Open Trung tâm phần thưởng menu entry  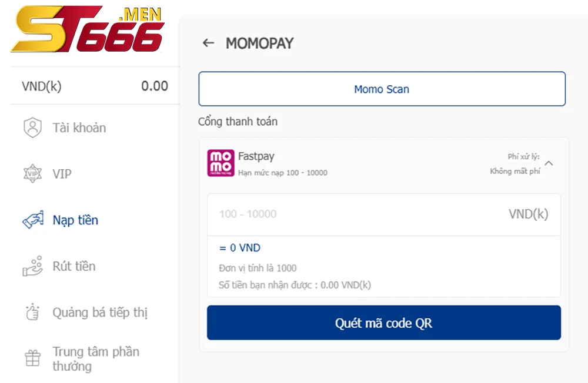[96, 359]
